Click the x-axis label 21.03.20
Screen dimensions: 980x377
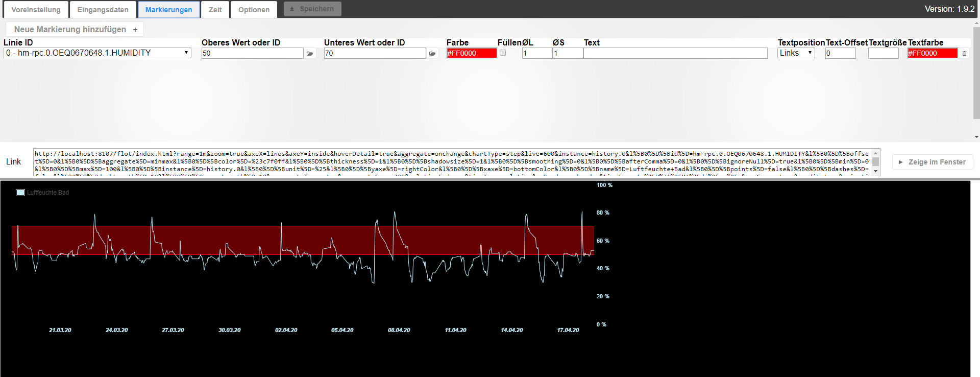click(x=60, y=330)
